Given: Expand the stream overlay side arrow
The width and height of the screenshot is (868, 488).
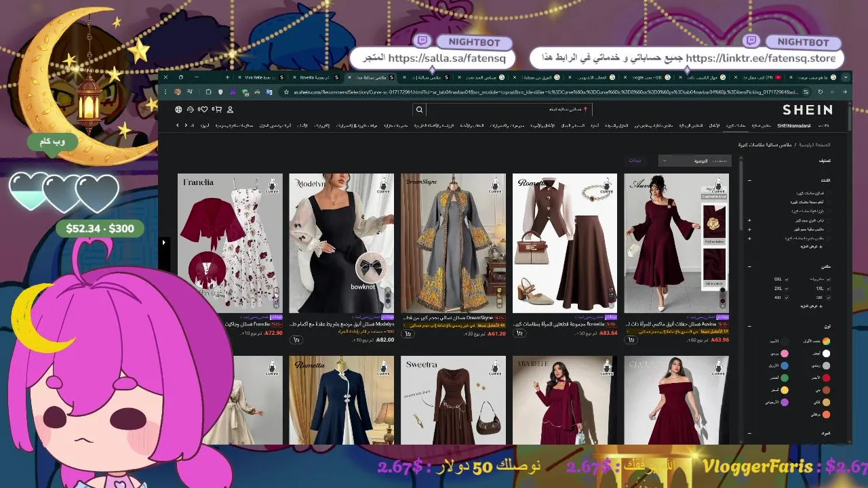Looking at the screenshot, I should [x=163, y=242].
